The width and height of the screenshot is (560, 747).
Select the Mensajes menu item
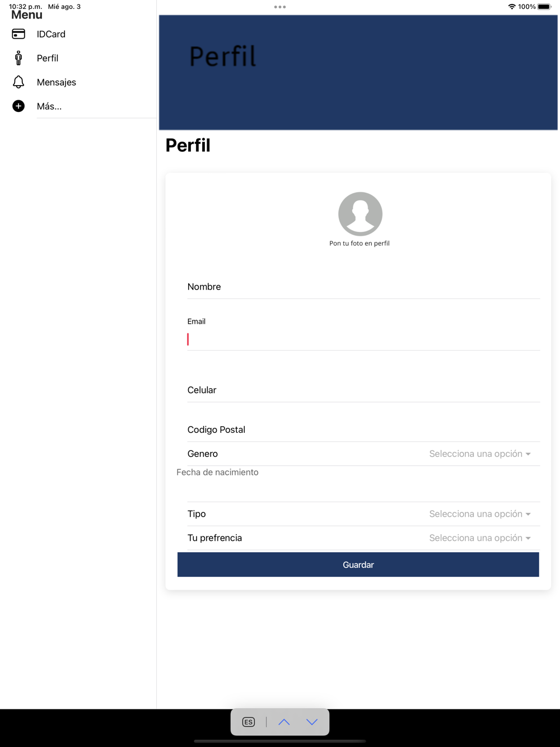pos(57,82)
